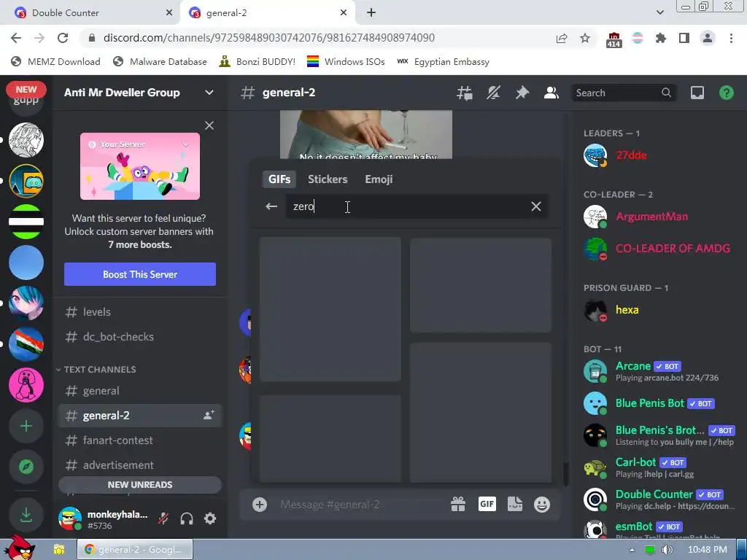
Task: Open the plain blue circle server
Action: click(x=26, y=262)
